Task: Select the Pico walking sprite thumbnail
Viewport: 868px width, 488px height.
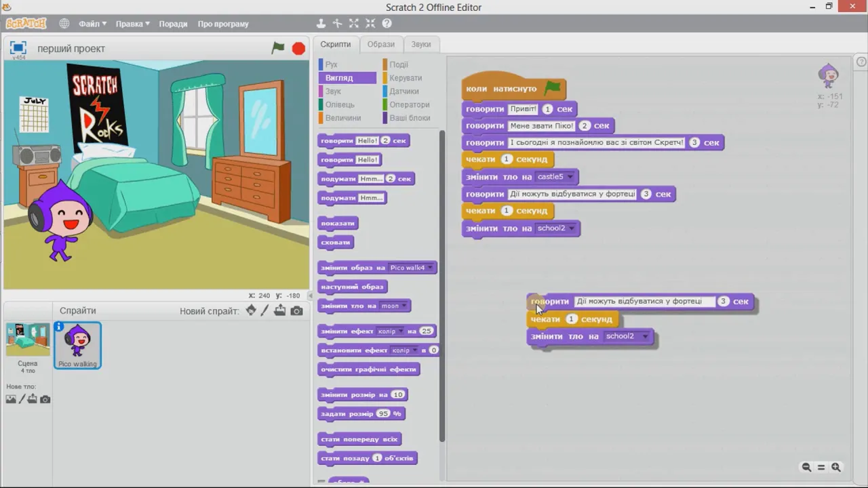Action: 78,346
